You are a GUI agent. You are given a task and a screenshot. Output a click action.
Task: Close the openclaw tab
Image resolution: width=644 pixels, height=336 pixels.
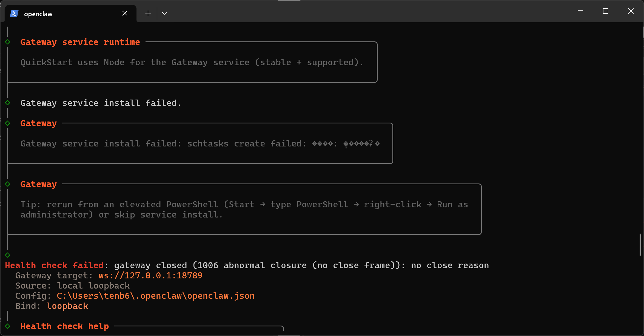pos(125,13)
